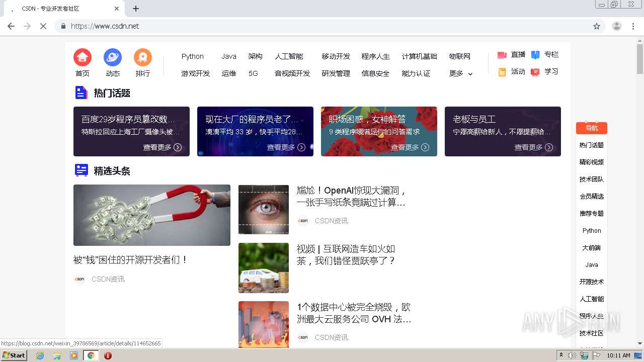Open red security app taskbar icon

(x=108, y=355)
